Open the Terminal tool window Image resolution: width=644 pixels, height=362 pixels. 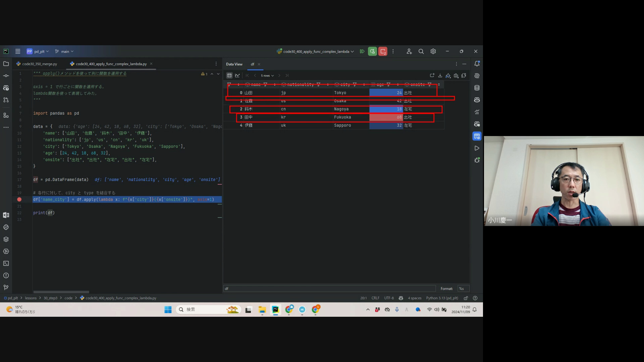coord(6,263)
